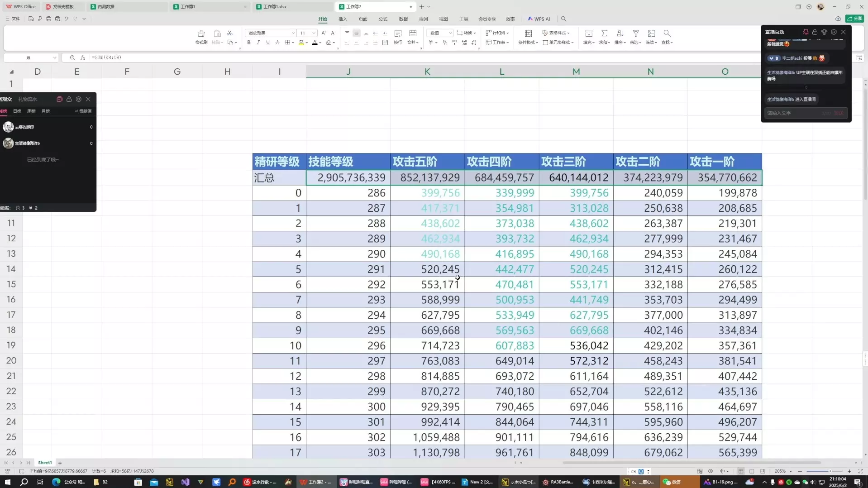Click the Wrap text icon
Viewport: 868px width, 488px height.
pyautogui.click(x=398, y=33)
